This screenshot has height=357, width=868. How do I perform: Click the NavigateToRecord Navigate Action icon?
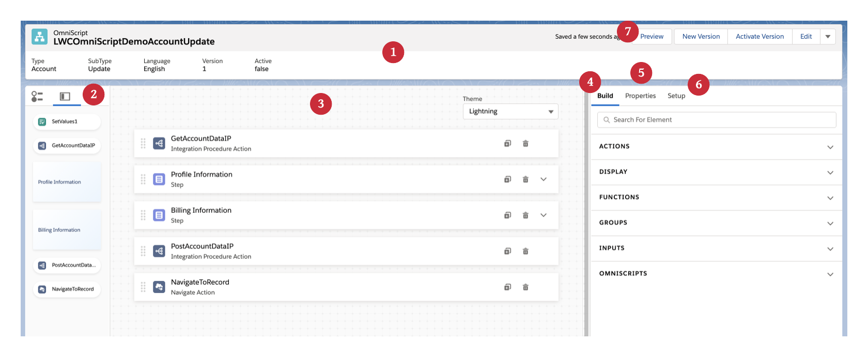click(159, 287)
